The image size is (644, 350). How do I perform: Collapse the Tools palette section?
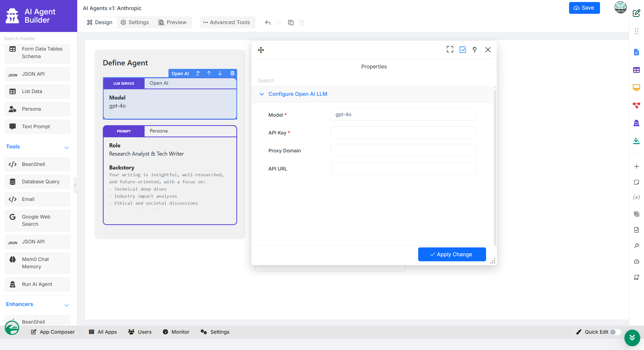66,147
